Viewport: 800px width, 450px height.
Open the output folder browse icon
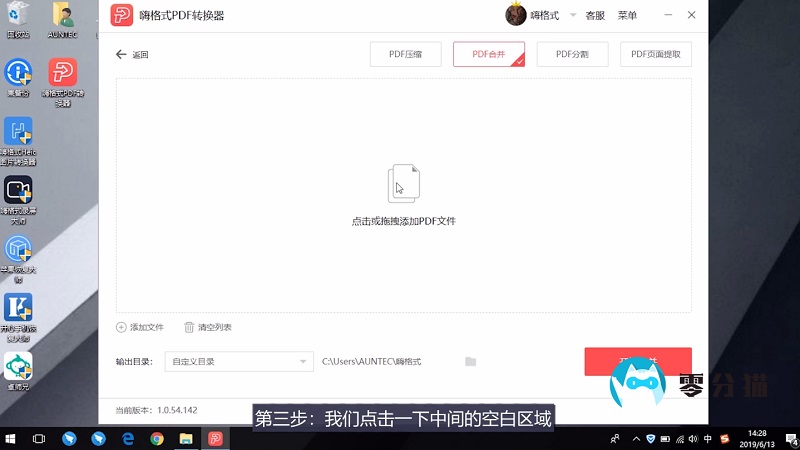471,361
